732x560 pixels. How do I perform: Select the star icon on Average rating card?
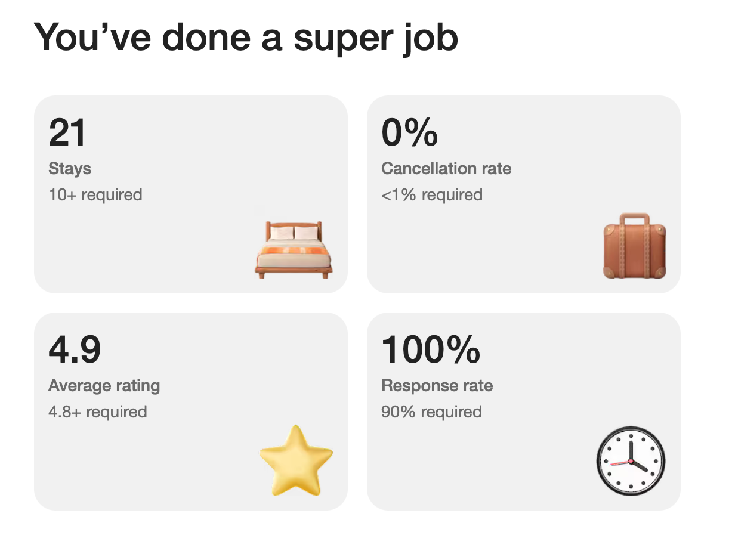296,462
